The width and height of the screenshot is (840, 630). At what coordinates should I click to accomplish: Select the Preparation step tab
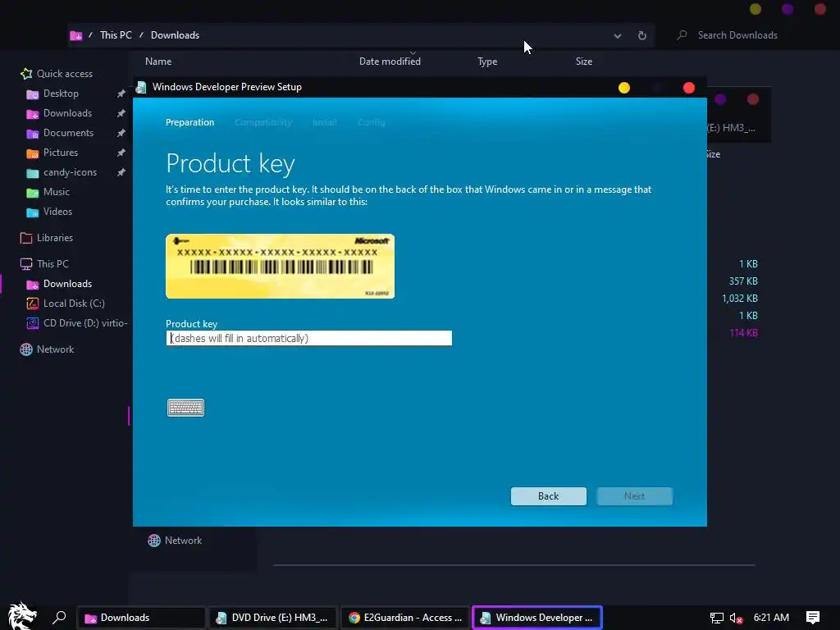tap(189, 122)
